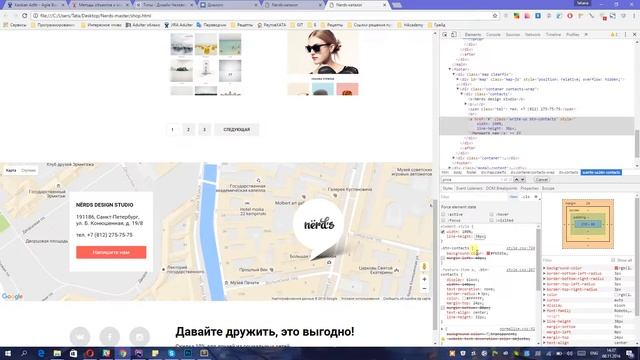Click the new style rule plus icon
The height and width of the screenshot is (360, 640).
pyautogui.click(x=536, y=197)
